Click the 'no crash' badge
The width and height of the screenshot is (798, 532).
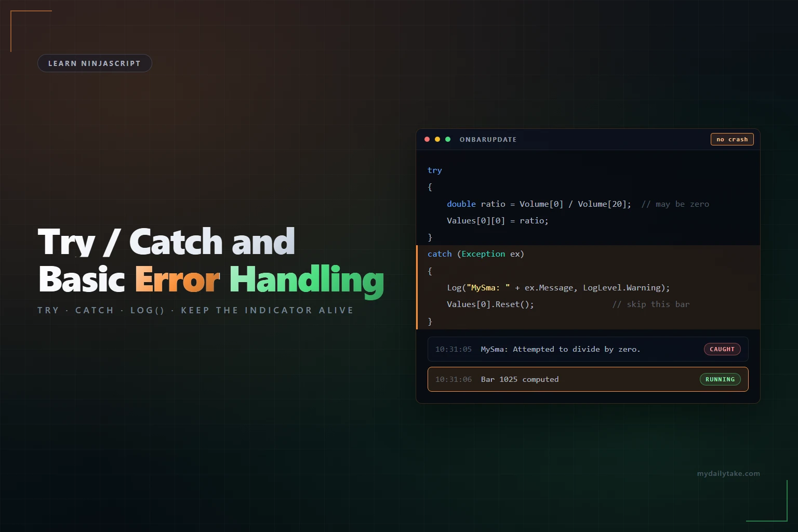[x=732, y=139]
